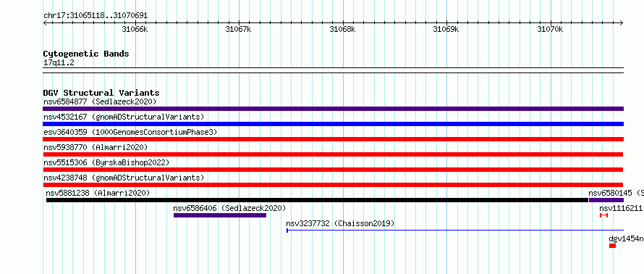Open nsv5515306 (ByrskaBishop2022) label
The height and width of the screenshot is (274, 644).
pos(106,162)
